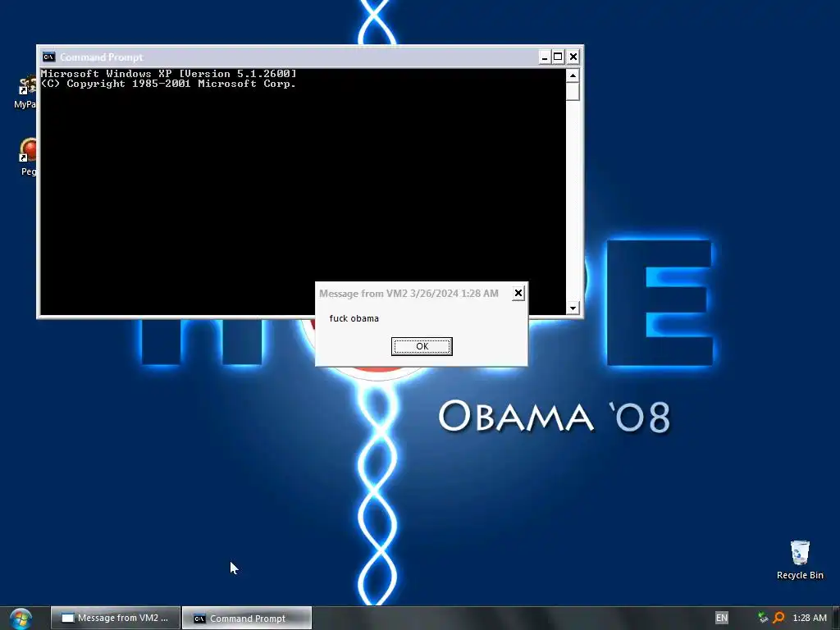The height and width of the screenshot is (630, 840).
Task: Select the red Peg desktop shortcut icon
Action: click(x=28, y=157)
